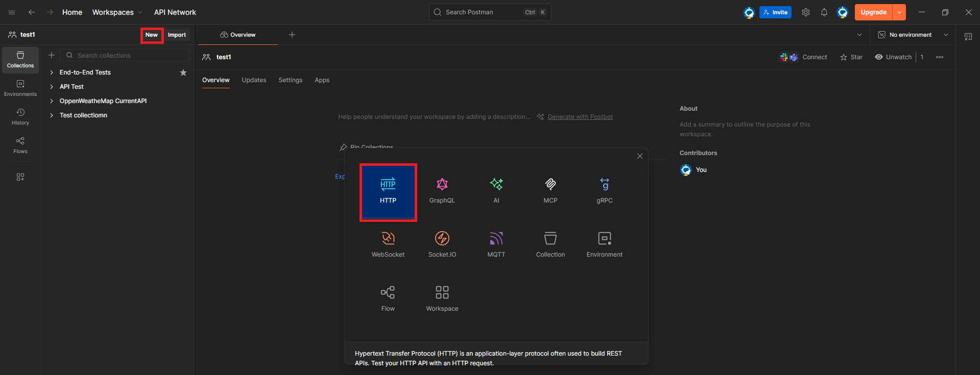The height and width of the screenshot is (375, 980).
Task: Switch to the Updates tab
Action: [254, 80]
